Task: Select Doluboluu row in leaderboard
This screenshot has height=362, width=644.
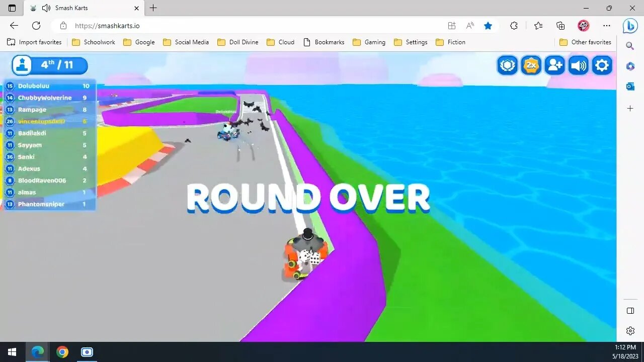Action: pyautogui.click(x=49, y=86)
